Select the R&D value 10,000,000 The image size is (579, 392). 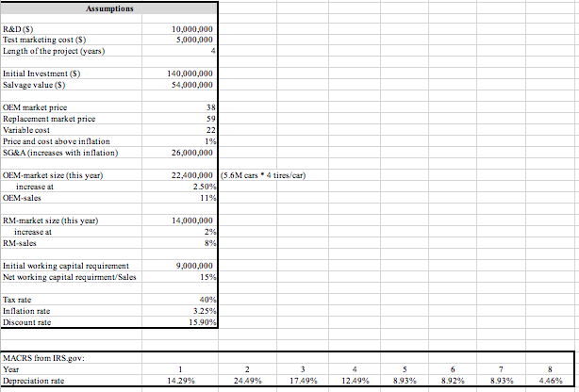tap(180, 29)
